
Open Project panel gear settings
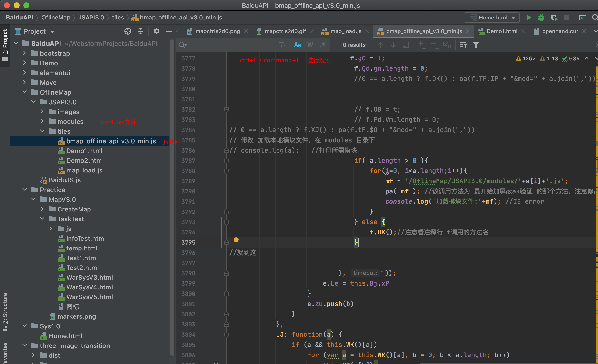tap(156, 31)
